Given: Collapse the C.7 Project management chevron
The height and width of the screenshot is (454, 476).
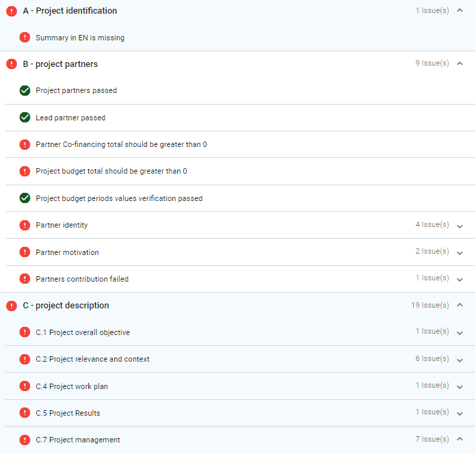Looking at the screenshot, I should point(460,440).
